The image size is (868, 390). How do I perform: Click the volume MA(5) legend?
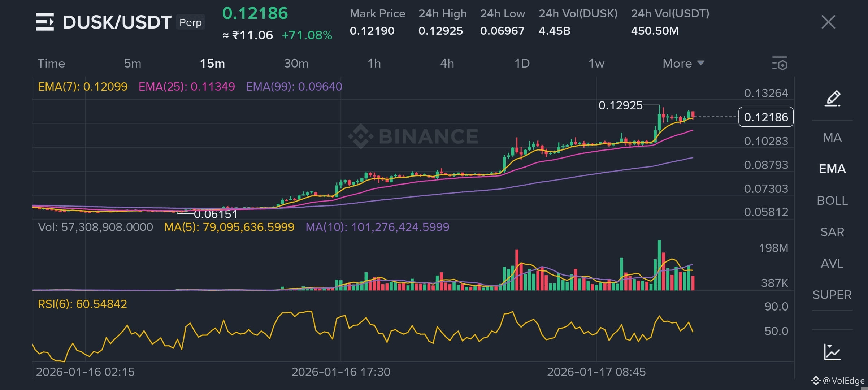pos(229,227)
